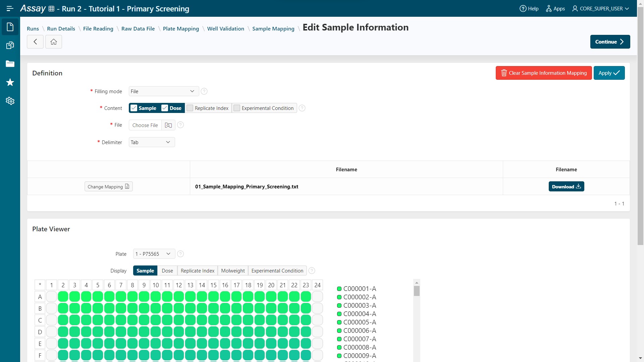The height and width of the screenshot is (362, 644).
Task: Open the Delimiter dropdown
Action: (x=152, y=142)
